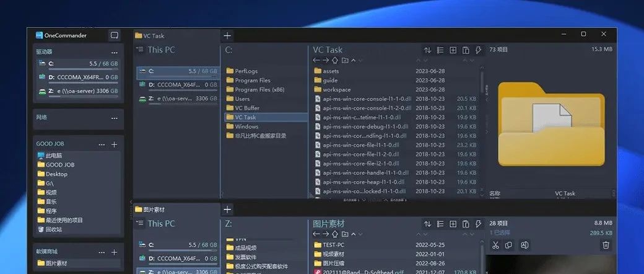The height and width of the screenshot is (274, 644).
Task: Select 图片压缩 folder in 图片素材 list
Action: (329, 263)
